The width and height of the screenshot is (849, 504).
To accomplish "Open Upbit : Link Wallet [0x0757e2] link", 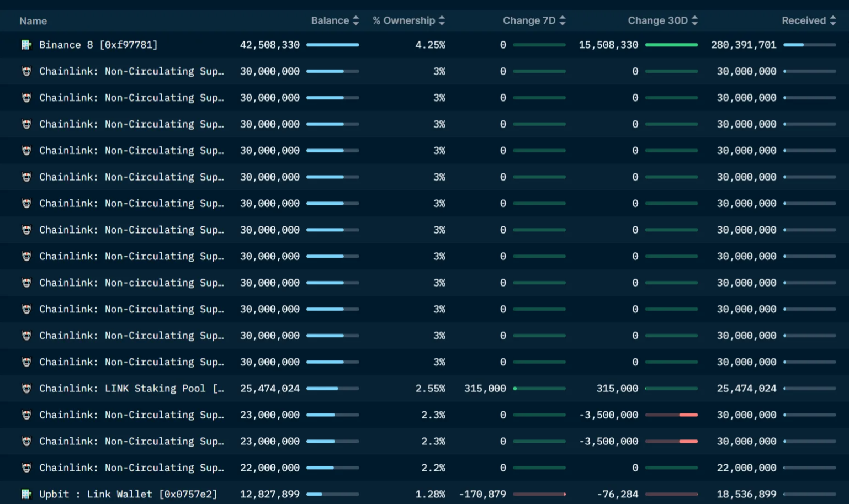I will pyautogui.click(x=128, y=494).
